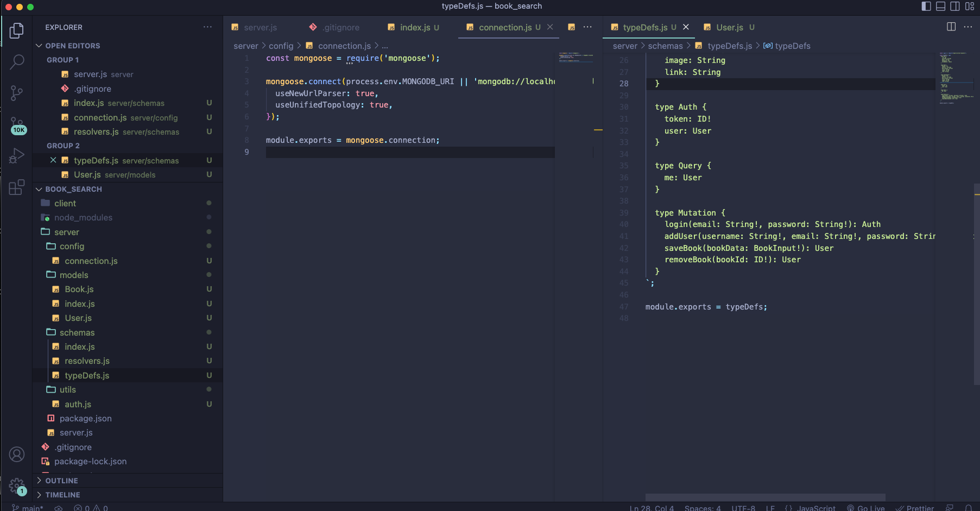
Task: Click split editor right icon
Action: pos(951,27)
